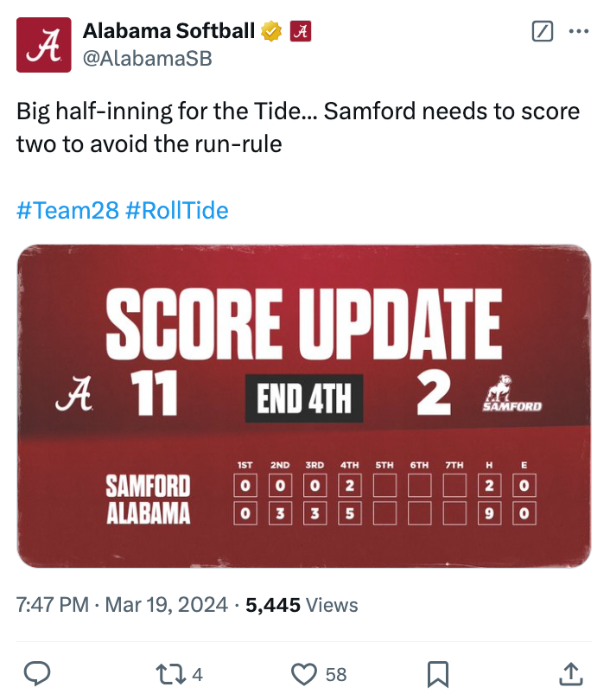View the 5,445 Views count

pyautogui.click(x=302, y=605)
